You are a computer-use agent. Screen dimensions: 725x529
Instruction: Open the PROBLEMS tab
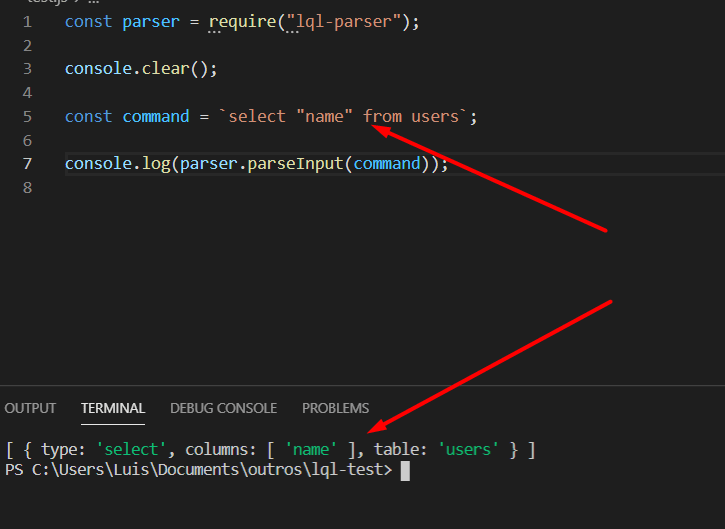pos(335,408)
